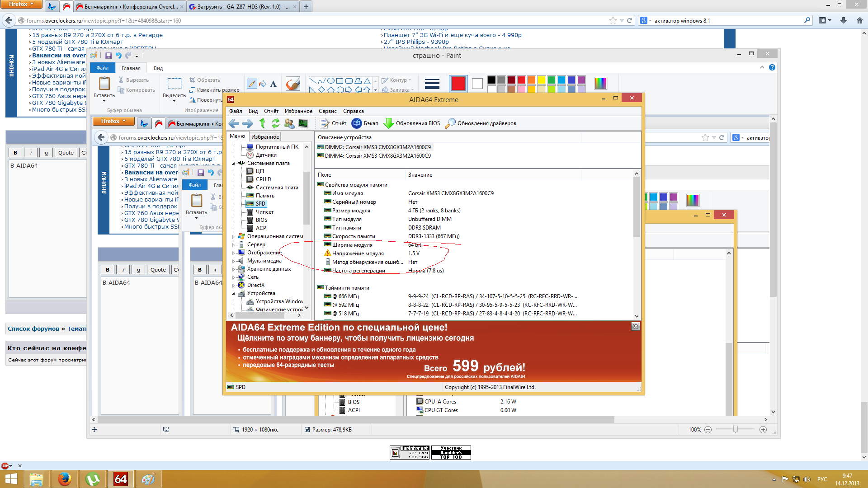Open the AIDA64 Отчёт report icon
Image resolution: width=868 pixels, height=488 pixels.
[324, 123]
